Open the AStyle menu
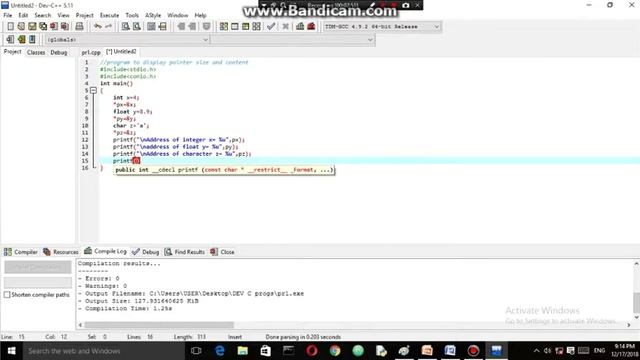The height and width of the screenshot is (360, 640). tap(153, 15)
